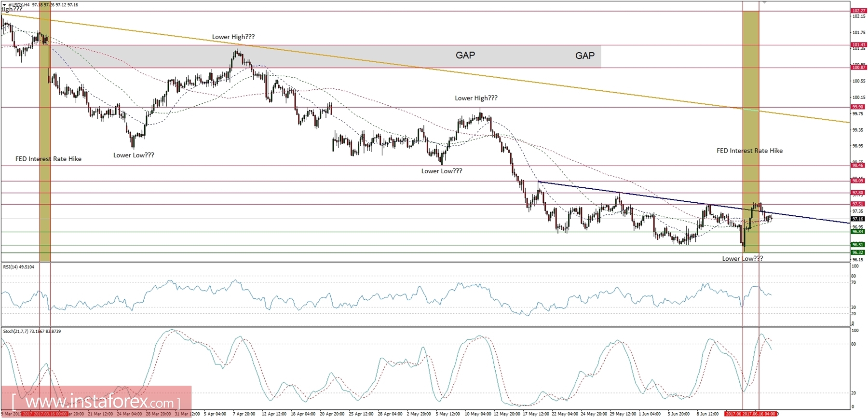
Task: Click the 24 Mar 04:00 time axis label
Action: tap(129, 414)
